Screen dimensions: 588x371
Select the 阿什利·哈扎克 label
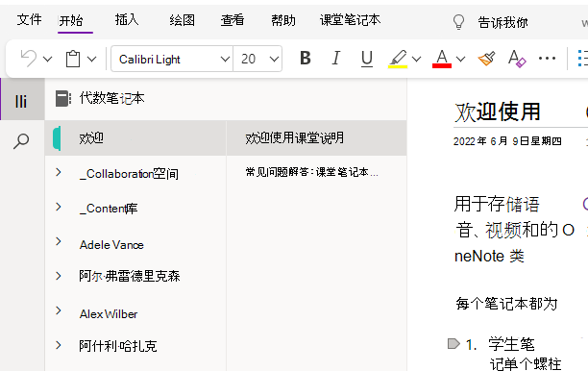pyautogui.click(x=118, y=346)
